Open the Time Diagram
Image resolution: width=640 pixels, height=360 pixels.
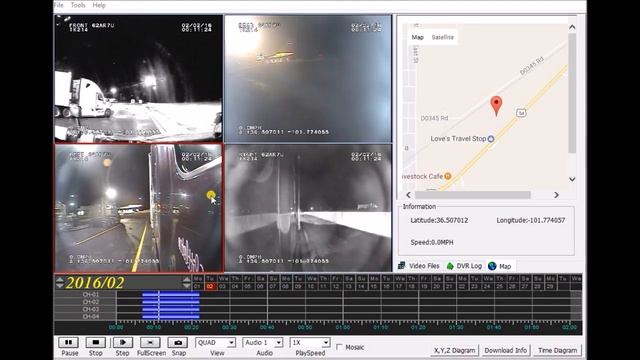(557, 350)
